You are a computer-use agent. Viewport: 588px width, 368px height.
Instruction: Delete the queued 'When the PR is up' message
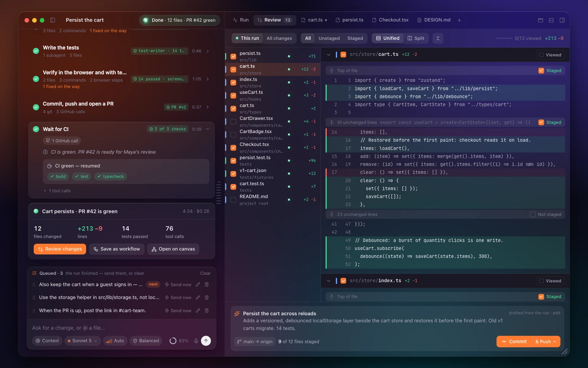(x=207, y=310)
